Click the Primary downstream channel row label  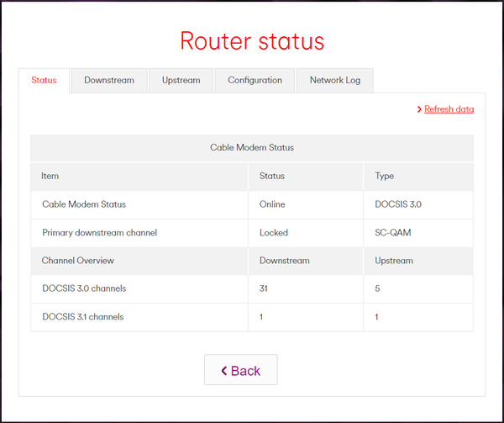tap(99, 233)
